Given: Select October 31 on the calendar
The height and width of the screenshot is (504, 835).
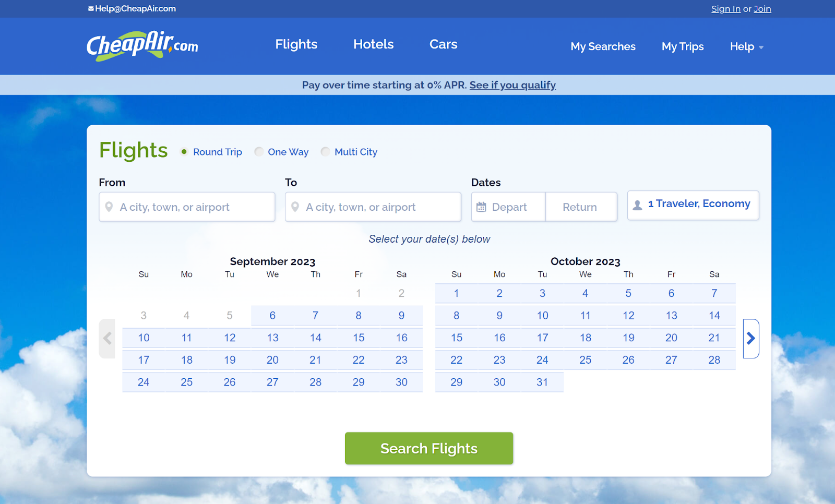Looking at the screenshot, I should tap(543, 382).
